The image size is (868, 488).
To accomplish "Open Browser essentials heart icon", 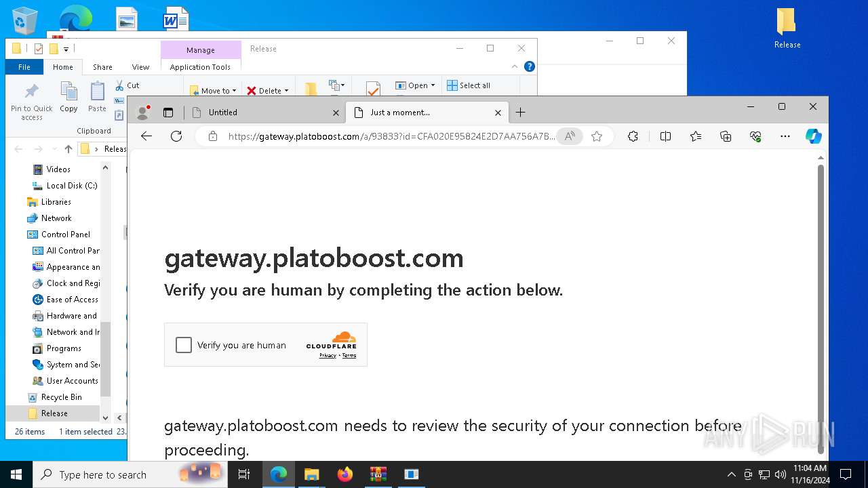I will [x=755, y=136].
